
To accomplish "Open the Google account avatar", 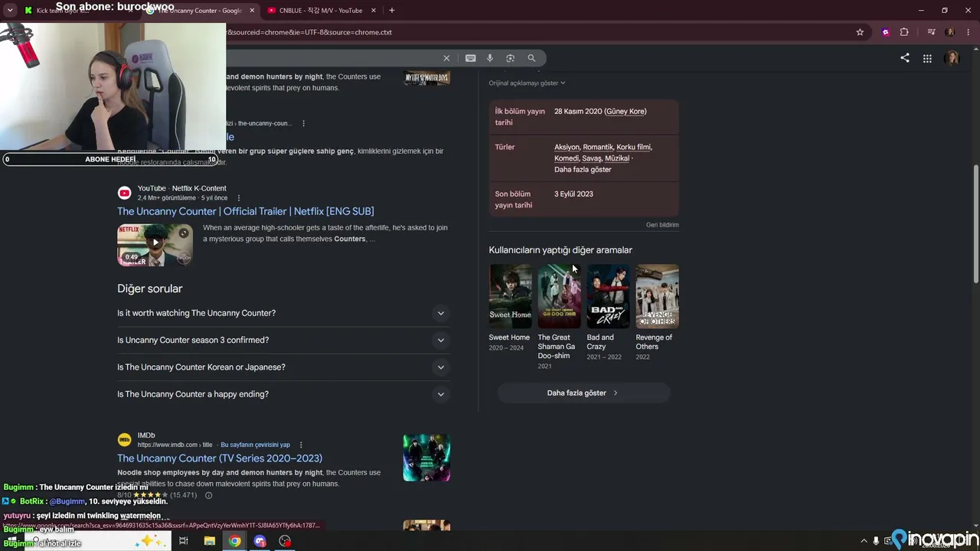I will [x=952, y=58].
